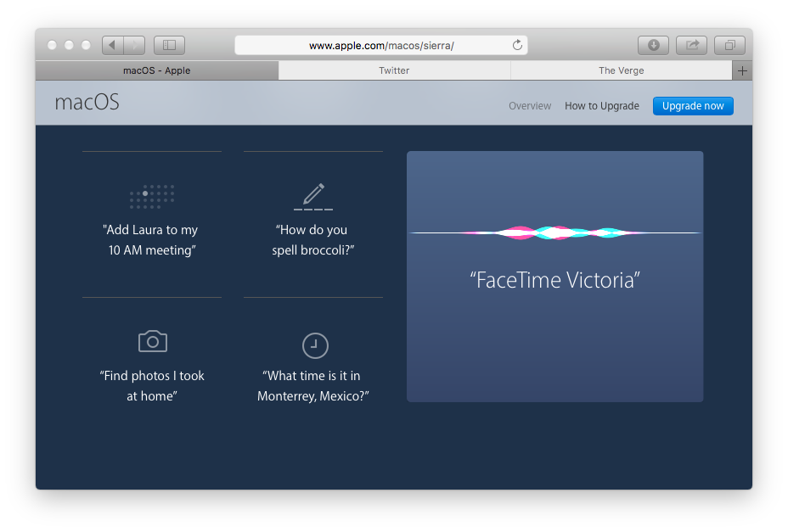This screenshot has width=788, height=532.
Task: Click the "FaceTime Victoria" Siri phrase
Action: (554, 280)
